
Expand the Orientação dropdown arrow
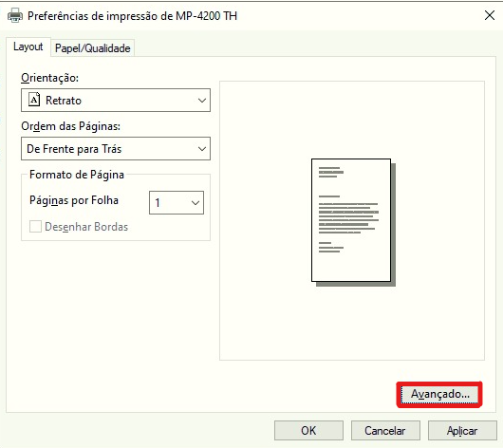point(202,101)
